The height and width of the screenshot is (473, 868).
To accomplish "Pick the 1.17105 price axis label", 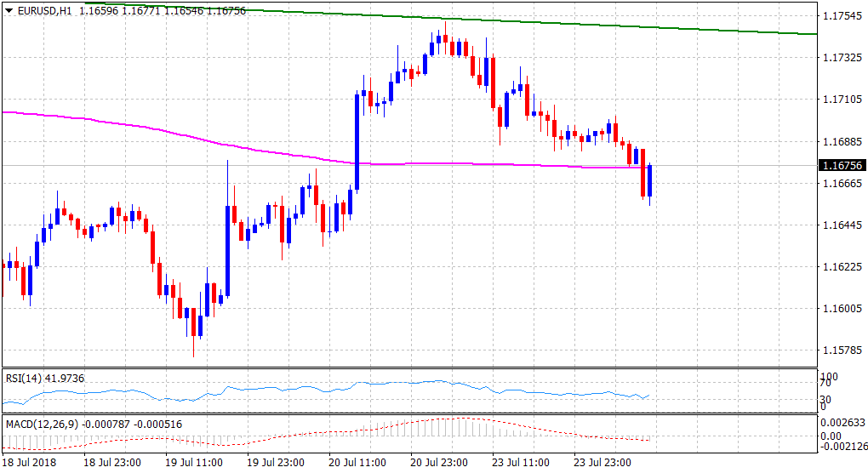I will click(x=842, y=100).
